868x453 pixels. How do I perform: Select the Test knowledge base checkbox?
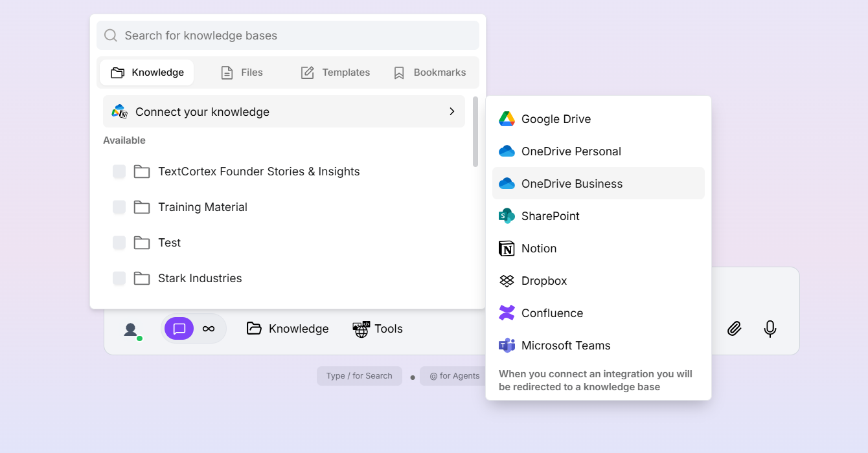pyautogui.click(x=119, y=243)
